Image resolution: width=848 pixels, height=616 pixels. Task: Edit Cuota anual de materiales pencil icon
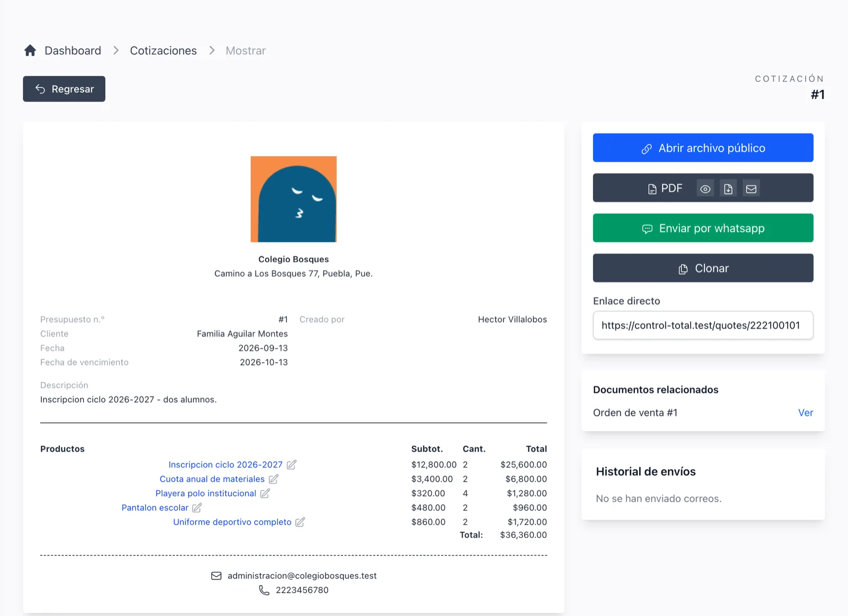273,479
